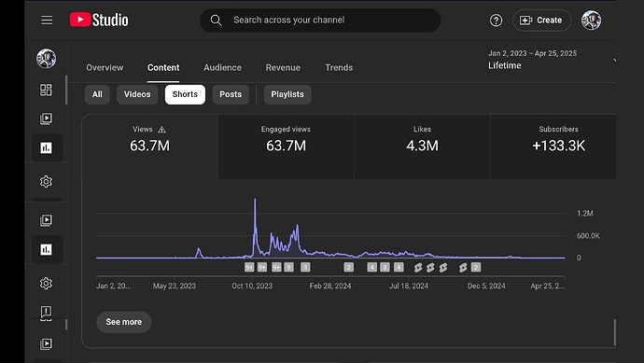644x363 pixels.
Task: Open the feedback exclamation icon in the sidebar
Action: [x=46, y=312]
